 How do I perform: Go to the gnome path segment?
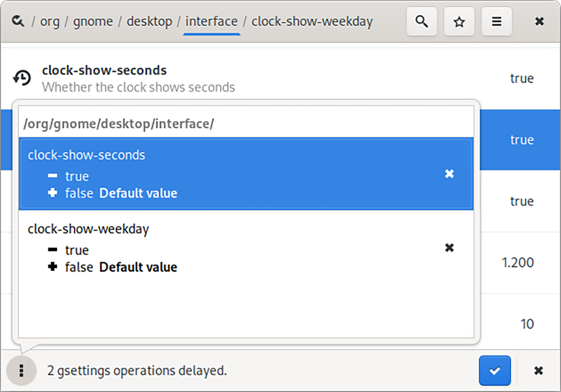(93, 21)
